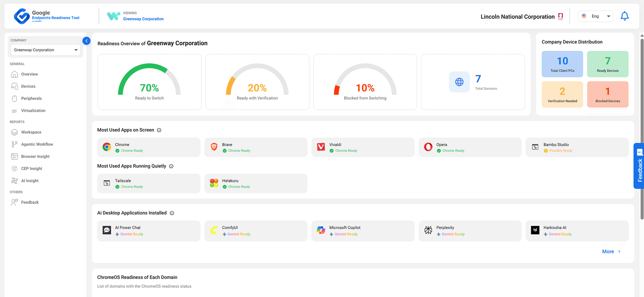
Task: Click the Company Device Distribution heading
Action: pos(572,42)
